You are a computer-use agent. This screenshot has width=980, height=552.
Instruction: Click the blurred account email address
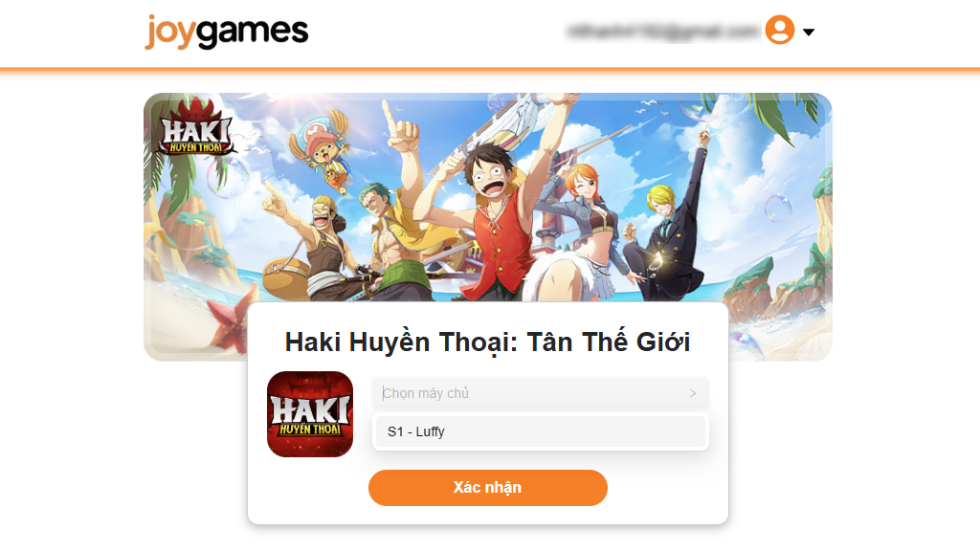pyautogui.click(x=662, y=32)
